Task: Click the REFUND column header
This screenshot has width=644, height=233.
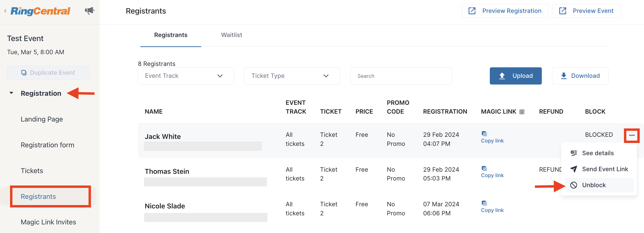Action: (x=551, y=111)
